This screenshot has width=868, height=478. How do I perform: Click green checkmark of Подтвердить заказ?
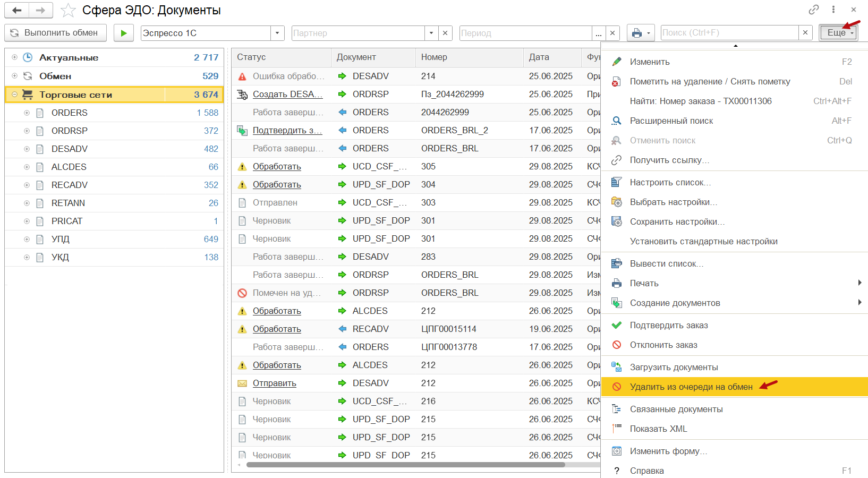(x=616, y=325)
